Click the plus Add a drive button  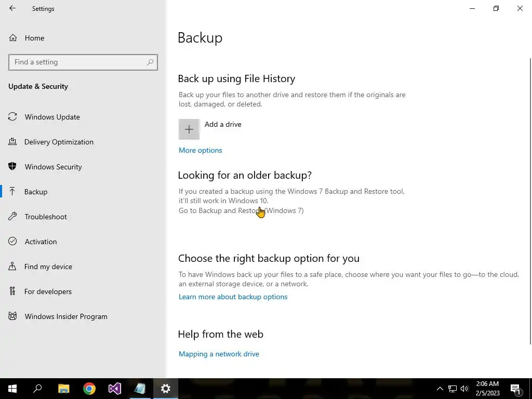pos(189,129)
